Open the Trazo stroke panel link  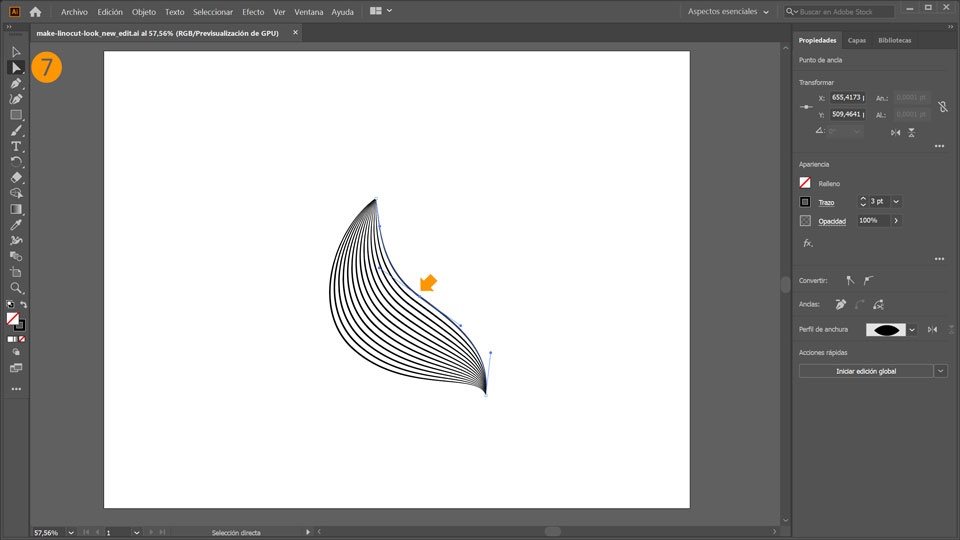pyautogui.click(x=827, y=203)
